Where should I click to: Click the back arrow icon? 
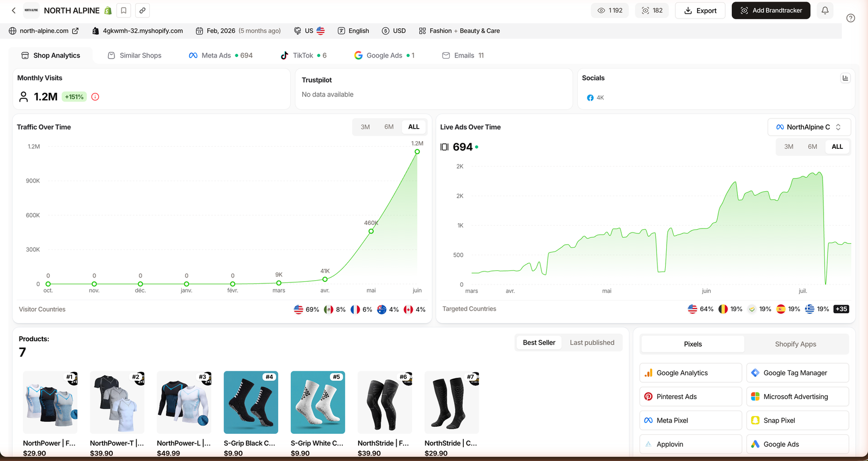pos(14,10)
